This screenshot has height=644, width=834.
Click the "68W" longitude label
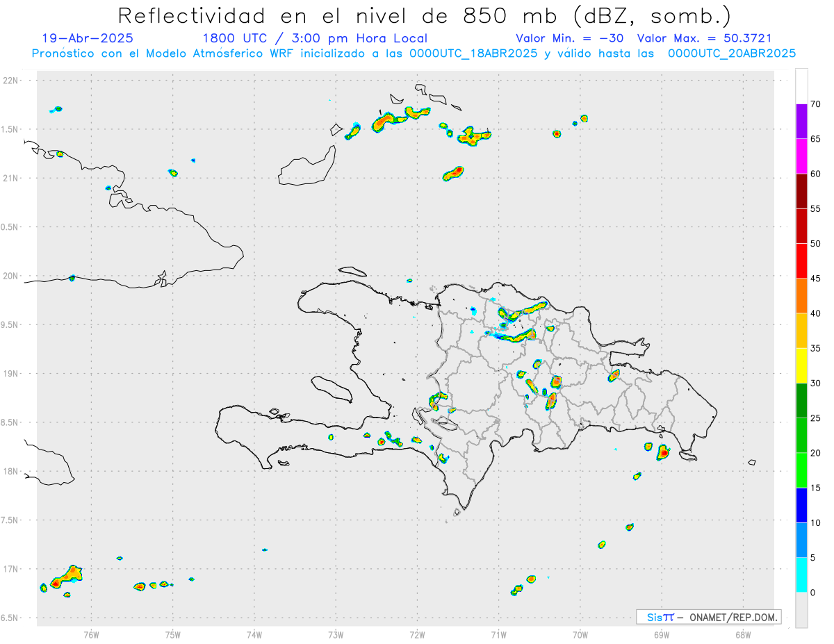743,635
